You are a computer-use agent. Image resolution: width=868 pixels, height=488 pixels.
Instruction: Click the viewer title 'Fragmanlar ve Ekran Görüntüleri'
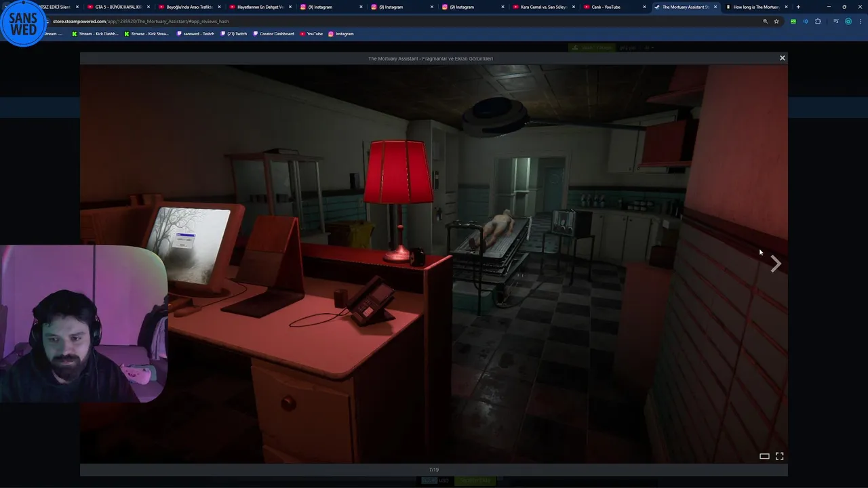[458, 58]
